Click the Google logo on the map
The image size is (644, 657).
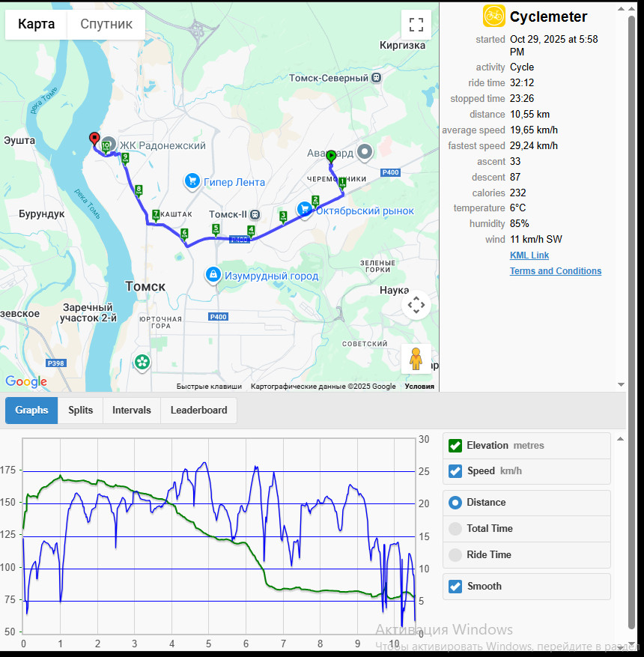point(26,381)
